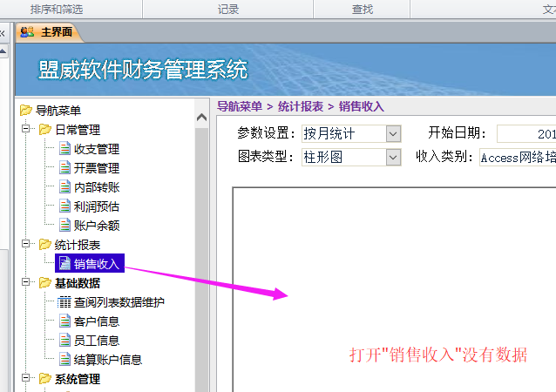
Task: Click the navigation tree scroll-up arrow
Action: 202,117
